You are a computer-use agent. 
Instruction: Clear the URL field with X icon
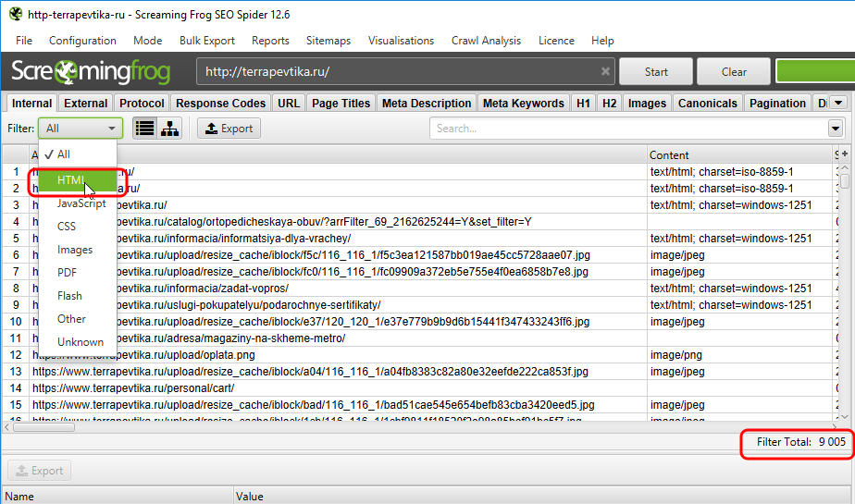[605, 72]
